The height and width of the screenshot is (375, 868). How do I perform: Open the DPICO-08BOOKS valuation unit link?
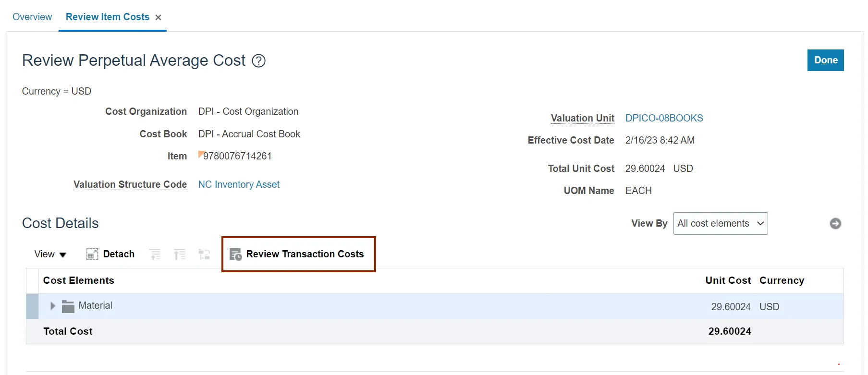coord(664,118)
